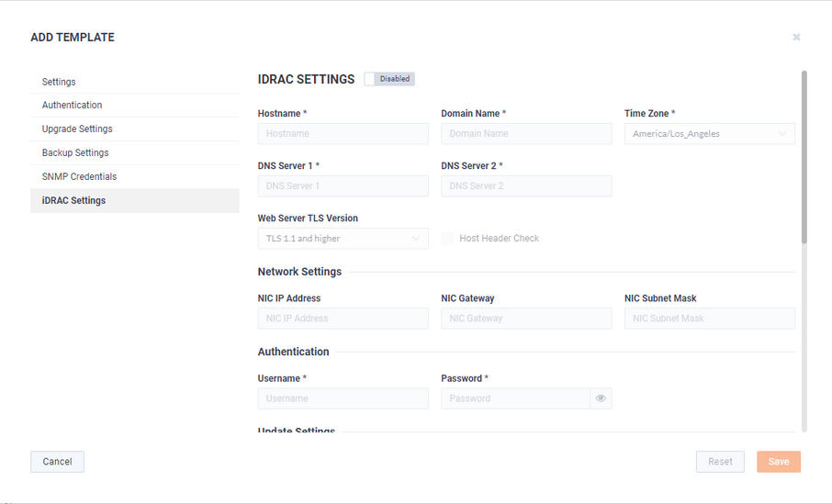The image size is (832, 504).
Task: Click the DNS Server 2 field
Action: 526,186
